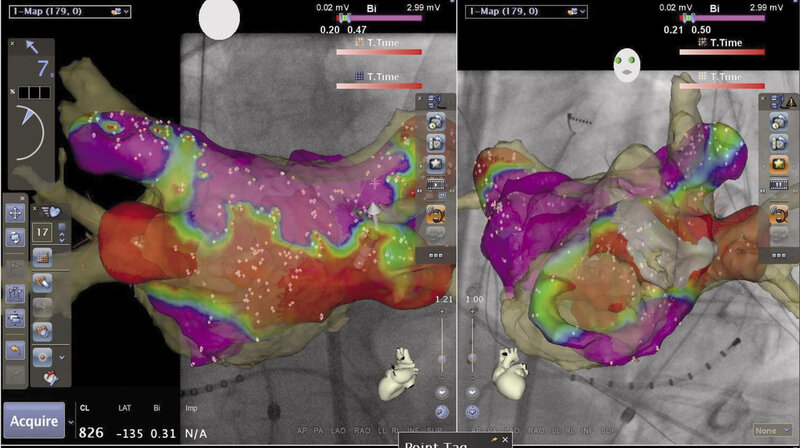Click the greyed-out redo arrow icon
Viewport: 800px width, 448px height.
[x=15, y=375]
